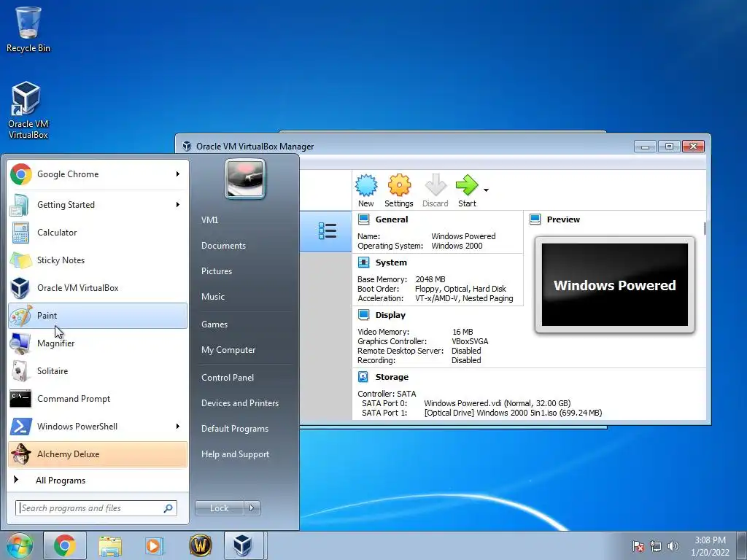Click the Windows Powered preview thumbnail

coord(614,285)
